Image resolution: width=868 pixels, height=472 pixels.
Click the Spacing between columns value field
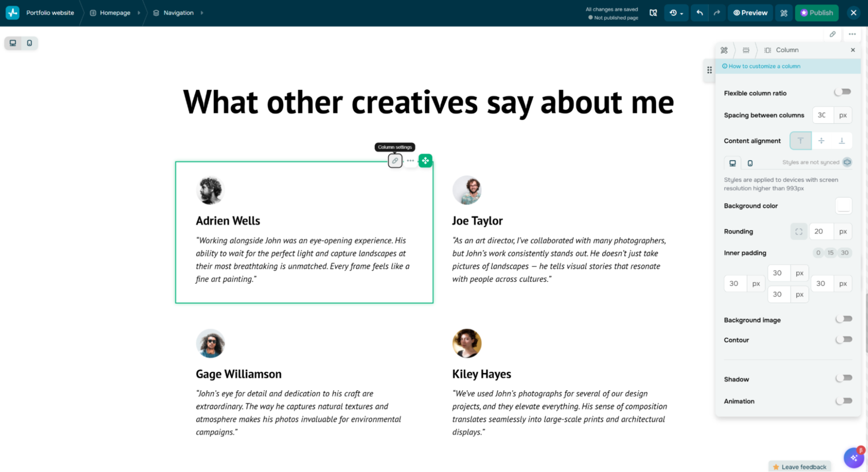tap(822, 115)
